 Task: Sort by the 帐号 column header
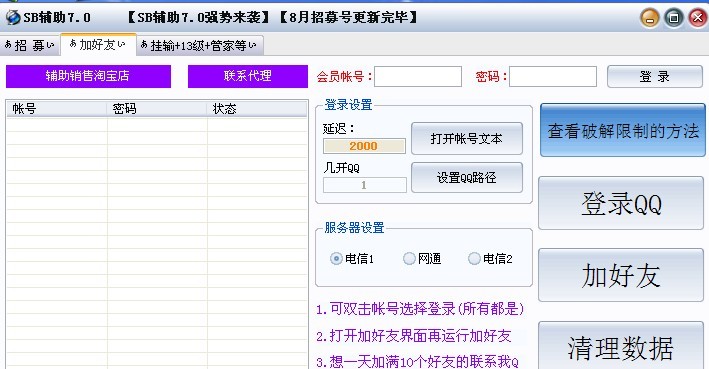point(57,109)
